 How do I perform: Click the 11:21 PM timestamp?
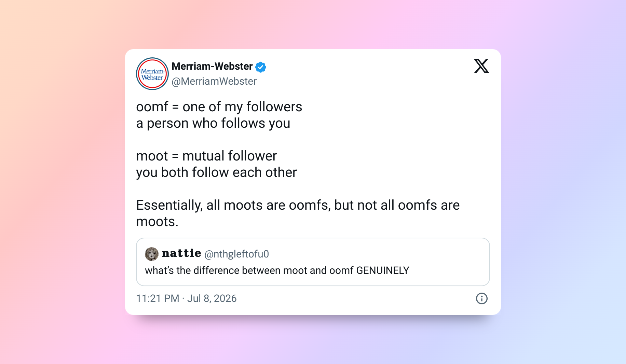point(158,298)
